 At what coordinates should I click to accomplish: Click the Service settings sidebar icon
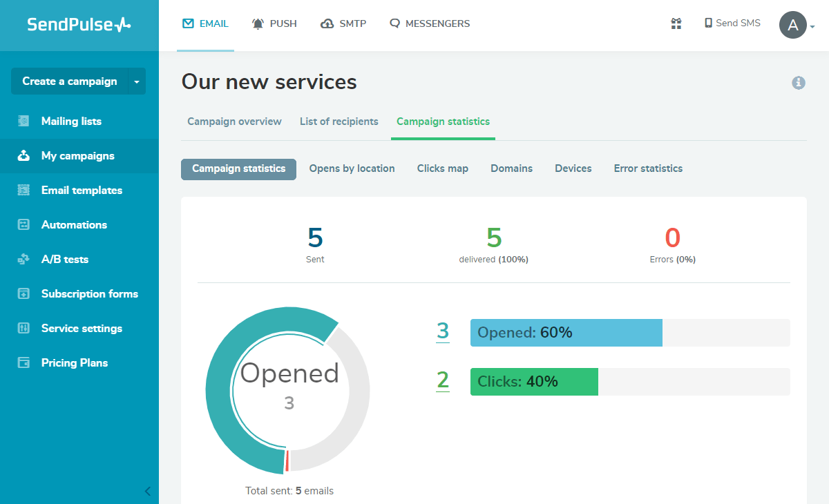(23, 328)
